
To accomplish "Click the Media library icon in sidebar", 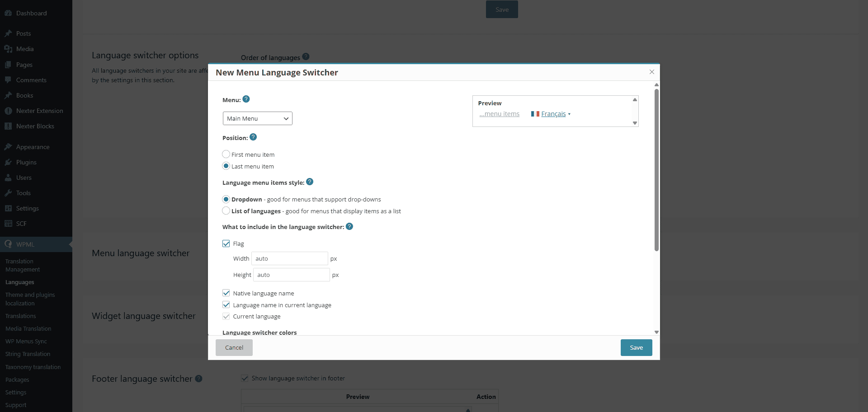I will 8,49.
